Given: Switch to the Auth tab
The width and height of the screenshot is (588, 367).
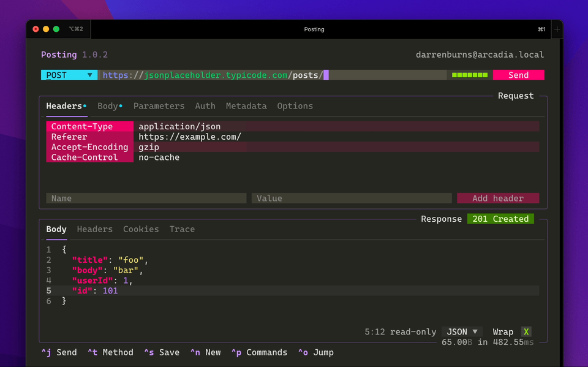Looking at the screenshot, I should (x=205, y=106).
